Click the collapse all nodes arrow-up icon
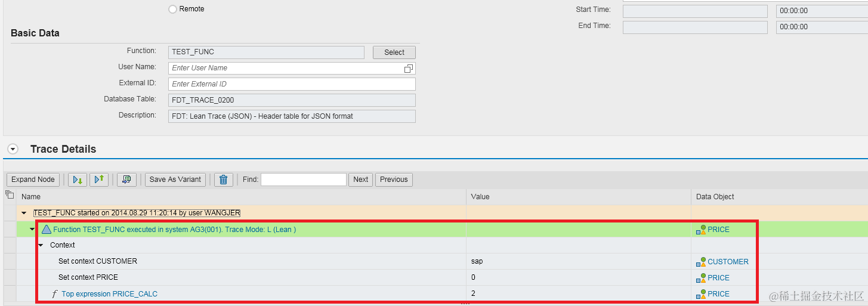Viewport: 868px width, 306px height. 99,180
